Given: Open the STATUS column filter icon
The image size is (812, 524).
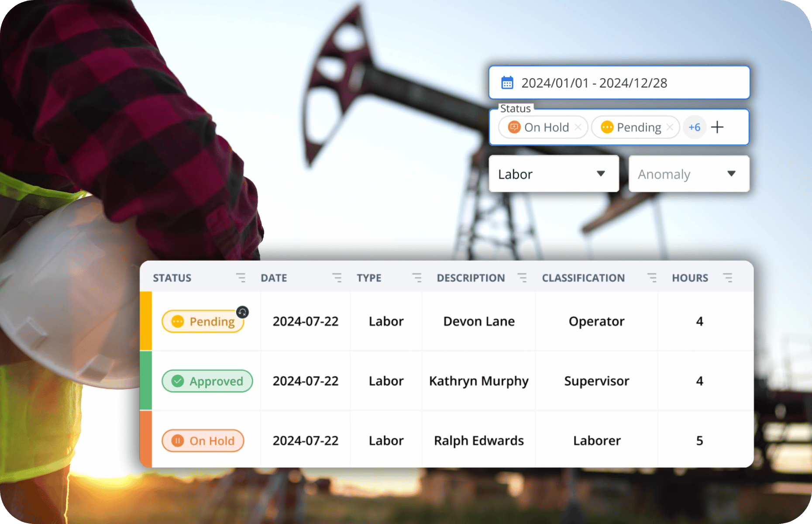Looking at the screenshot, I should (241, 278).
